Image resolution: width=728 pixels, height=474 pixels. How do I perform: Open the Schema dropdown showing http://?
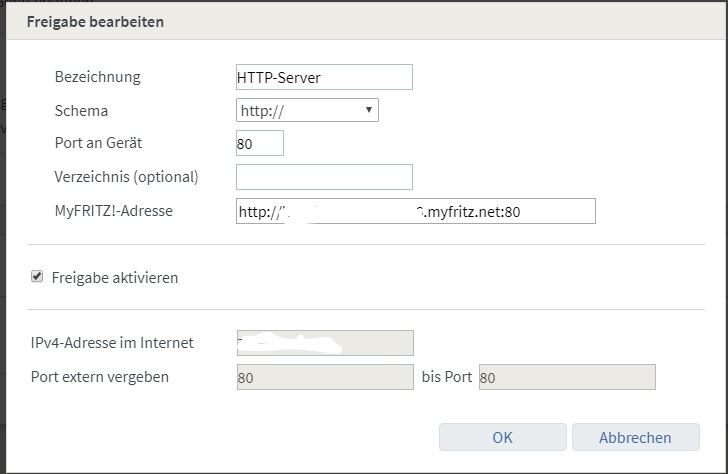[x=300, y=110]
